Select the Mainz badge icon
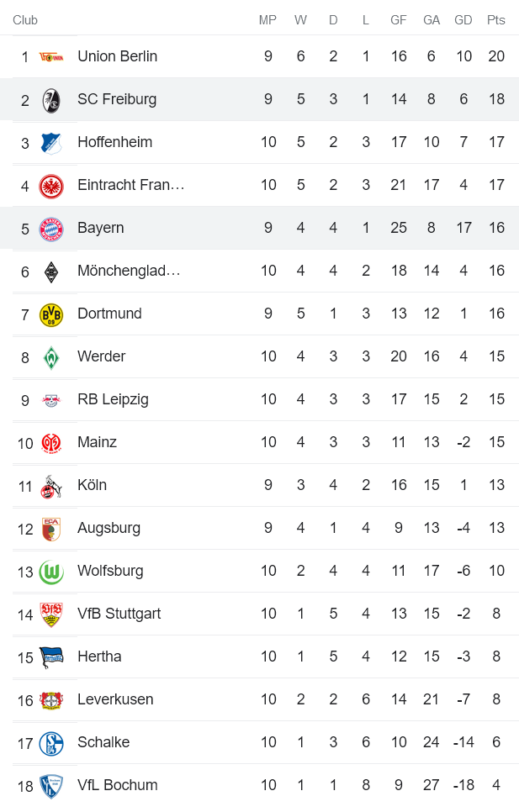This screenshot has height=812, width=519. (x=50, y=442)
